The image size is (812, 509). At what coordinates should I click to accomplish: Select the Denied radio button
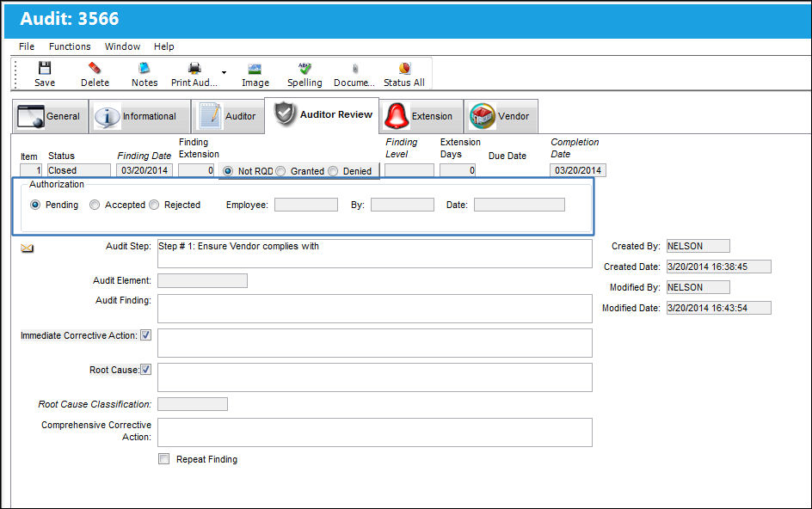point(333,171)
